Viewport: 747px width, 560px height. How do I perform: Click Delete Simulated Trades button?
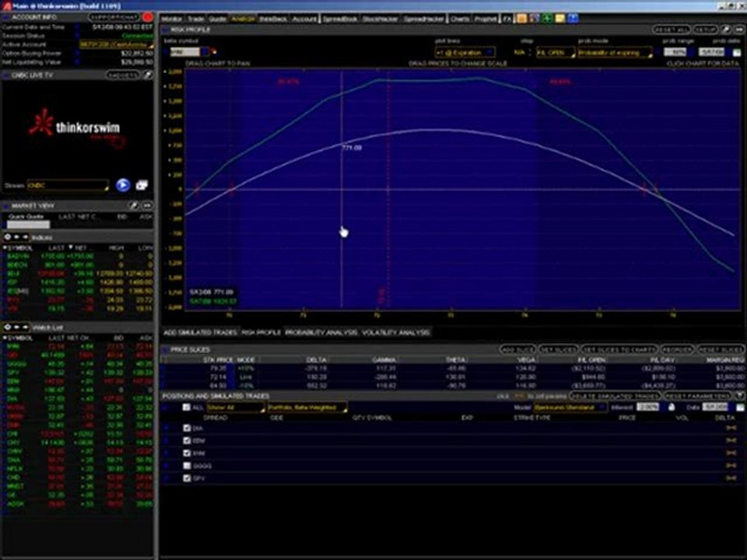[x=615, y=396]
